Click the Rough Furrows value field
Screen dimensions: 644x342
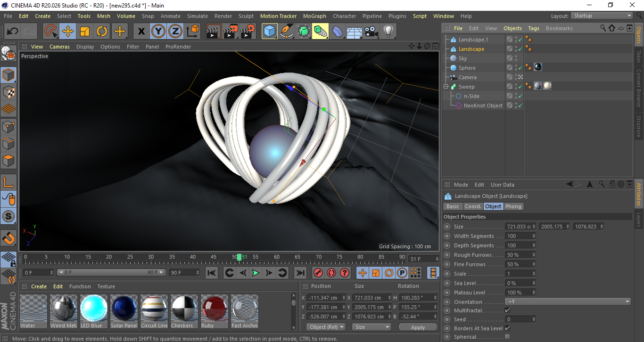(520, 255)
